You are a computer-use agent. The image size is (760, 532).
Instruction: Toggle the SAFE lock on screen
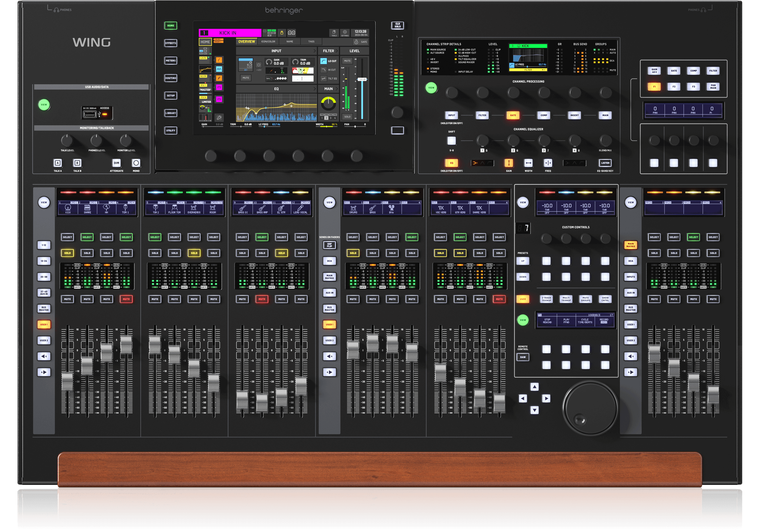[360, 42]
